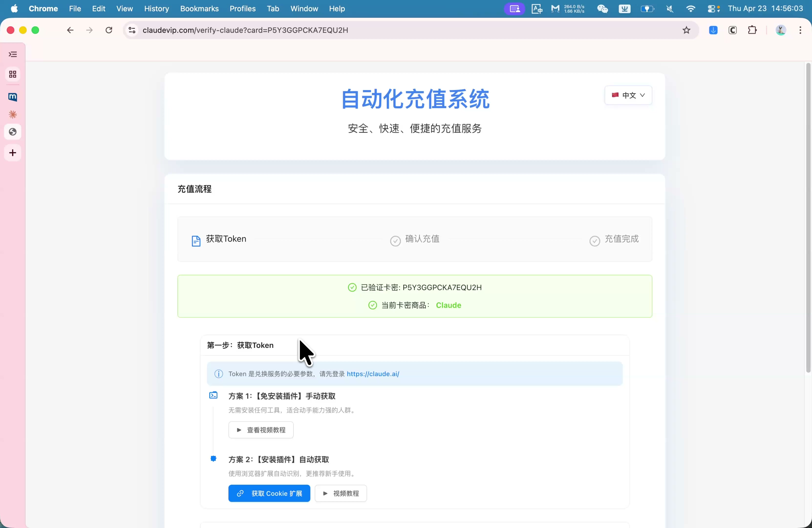812x528 pixels.
Task: Open site information icon in address bar
Action: click(x=132, y=30)
